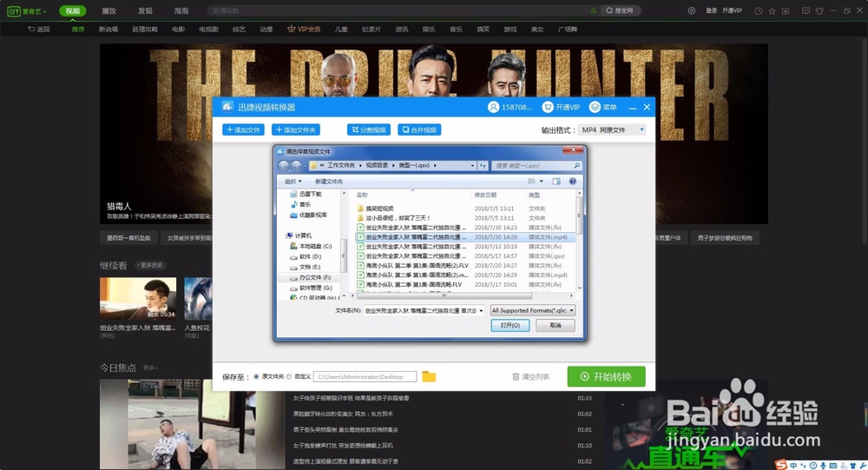Select 办公文件 (F:) drive
The image size is (868, 470).
coord(311,277)
